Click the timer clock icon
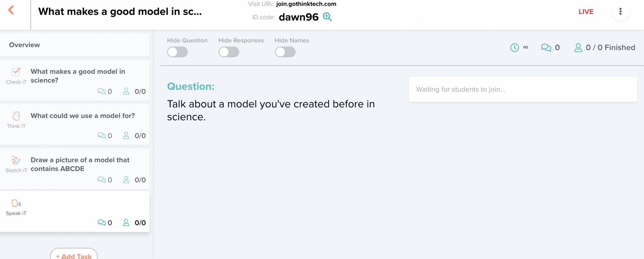The height and width of the screenshot is (259, 644). pos(514,48)
